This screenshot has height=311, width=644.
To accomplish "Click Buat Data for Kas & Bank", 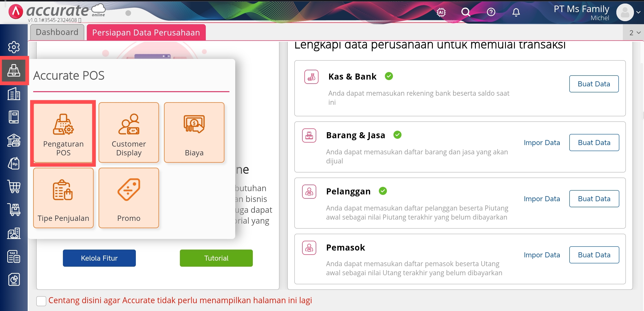I will pos(594,84).
